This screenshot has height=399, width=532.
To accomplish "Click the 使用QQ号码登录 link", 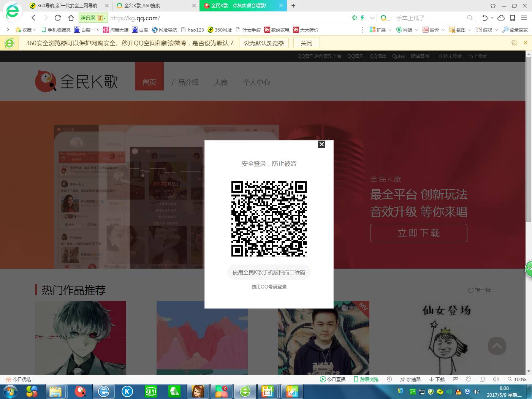I will tap(269, 287).
